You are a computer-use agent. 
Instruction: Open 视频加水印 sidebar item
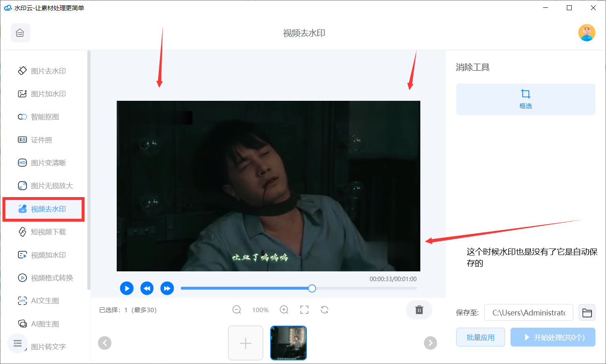(x=42, y=255)
